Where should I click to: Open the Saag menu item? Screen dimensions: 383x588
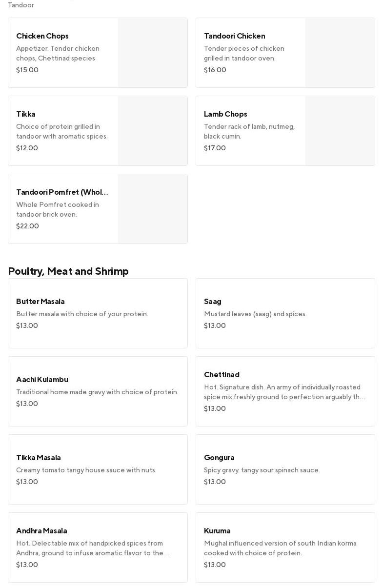[213, 302]
